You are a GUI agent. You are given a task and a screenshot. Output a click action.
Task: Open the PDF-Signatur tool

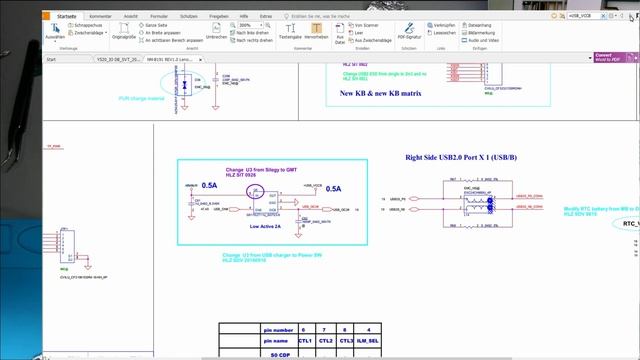coord(409,31)
